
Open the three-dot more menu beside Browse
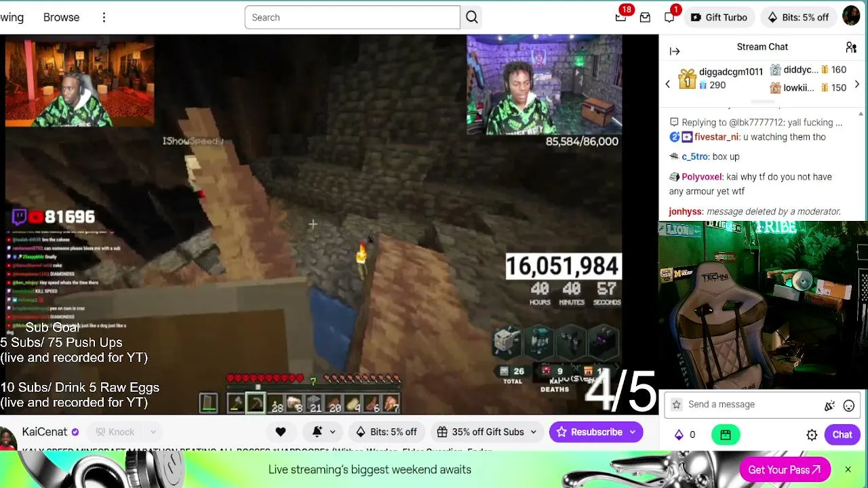point(104,18)
